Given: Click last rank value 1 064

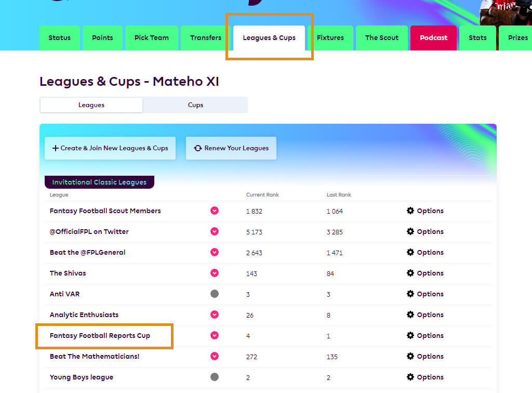Looking at the screenshot, I should coord(335,211).
